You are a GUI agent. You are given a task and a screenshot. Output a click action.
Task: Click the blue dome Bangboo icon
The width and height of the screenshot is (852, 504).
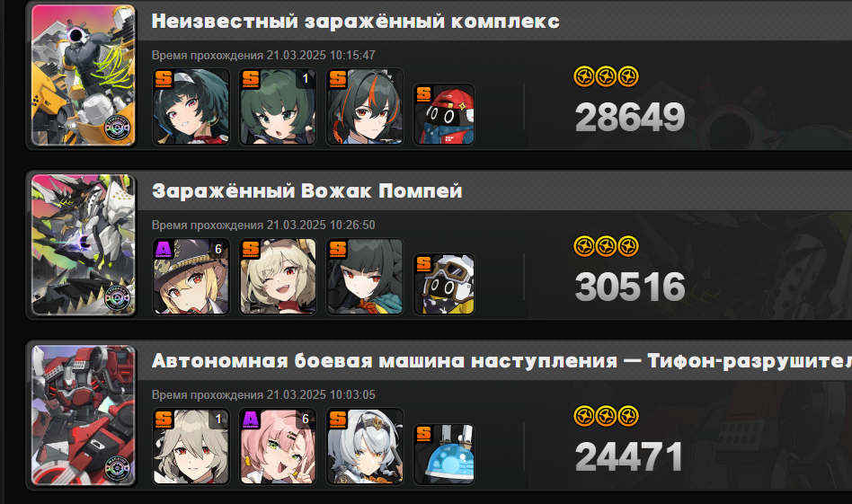click(444, 454)
